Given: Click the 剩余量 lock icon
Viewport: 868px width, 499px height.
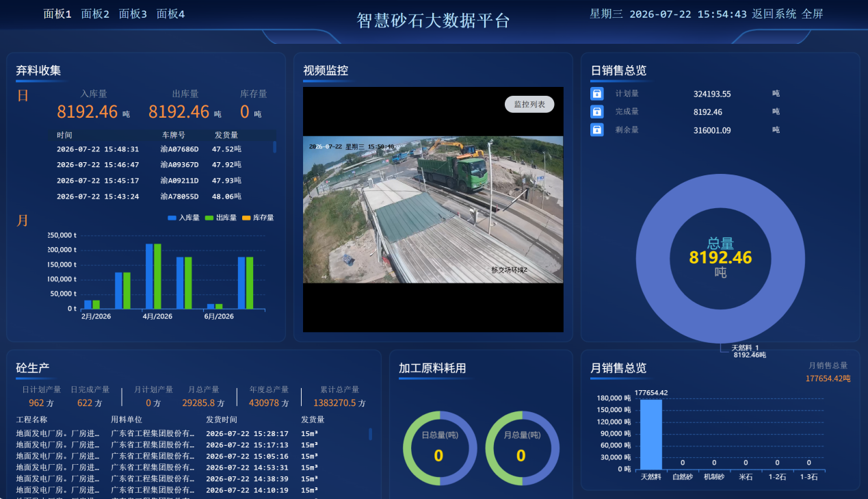Looking at the screenshot, I should (596, 129).
